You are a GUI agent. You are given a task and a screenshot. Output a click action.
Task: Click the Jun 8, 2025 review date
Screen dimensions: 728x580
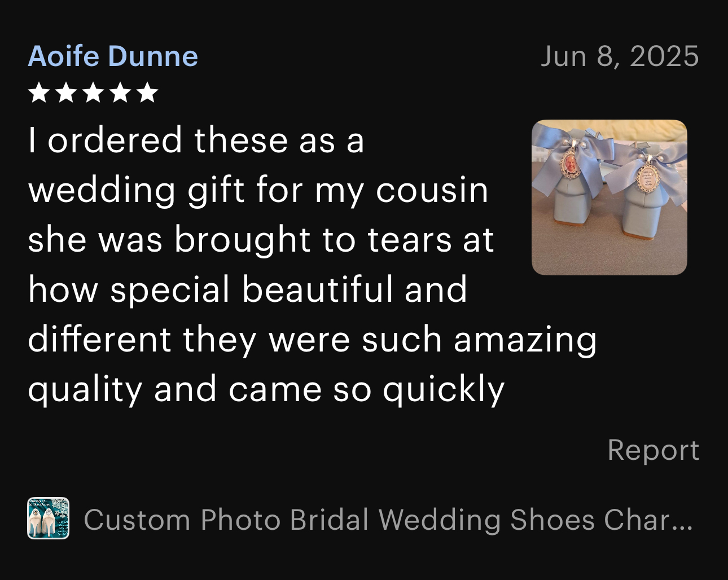pyautogui.click(x=620, y=56)
